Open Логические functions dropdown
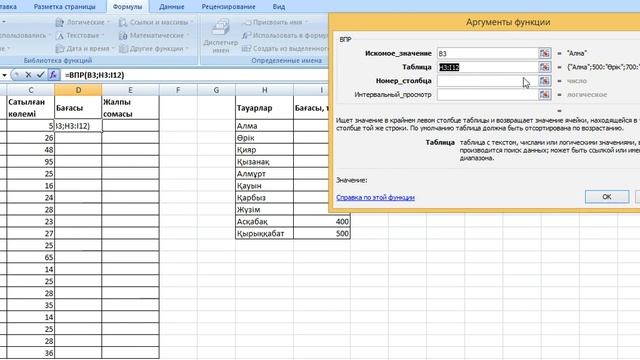640x360 pixels. [82, 22]
